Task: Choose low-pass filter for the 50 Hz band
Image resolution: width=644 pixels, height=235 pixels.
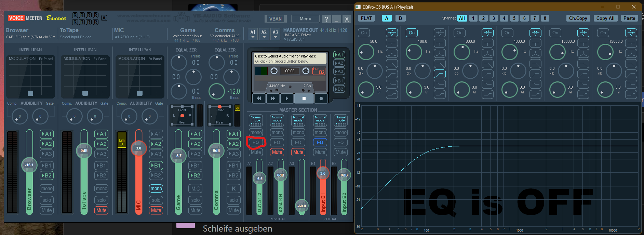Action: [392, 64]
